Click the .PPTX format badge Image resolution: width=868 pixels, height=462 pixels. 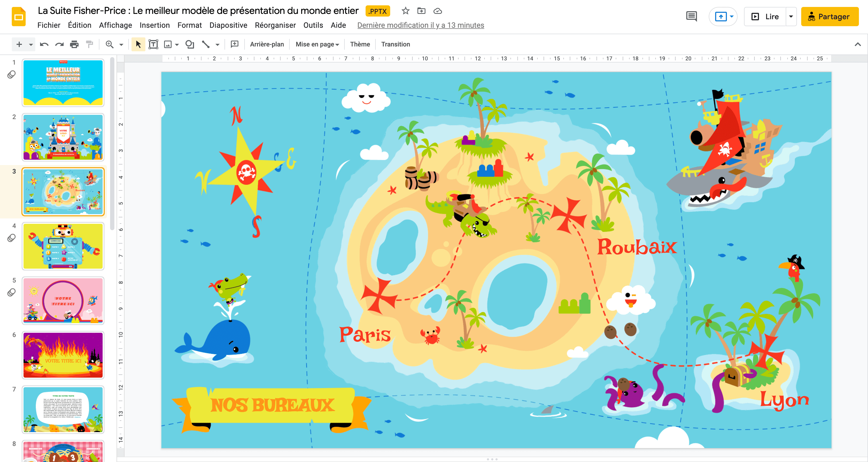tap(378, 11)
